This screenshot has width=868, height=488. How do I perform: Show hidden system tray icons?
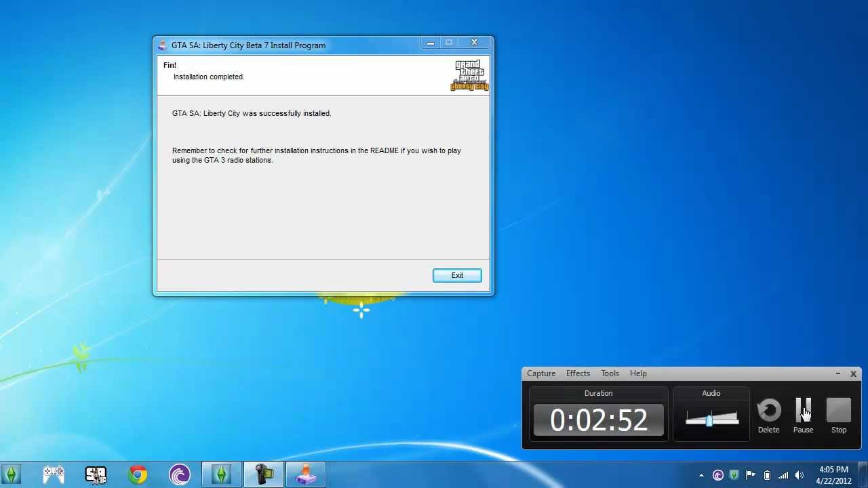(701, 475)
